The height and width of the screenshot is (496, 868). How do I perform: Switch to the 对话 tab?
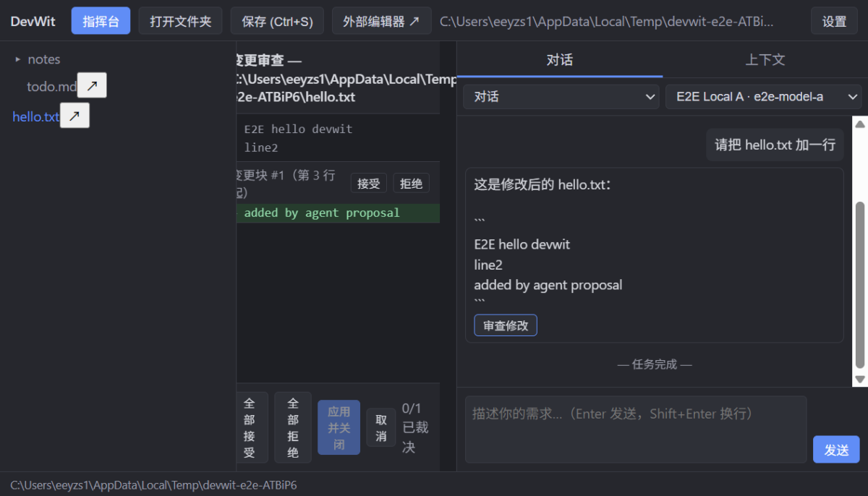(560, 59)
